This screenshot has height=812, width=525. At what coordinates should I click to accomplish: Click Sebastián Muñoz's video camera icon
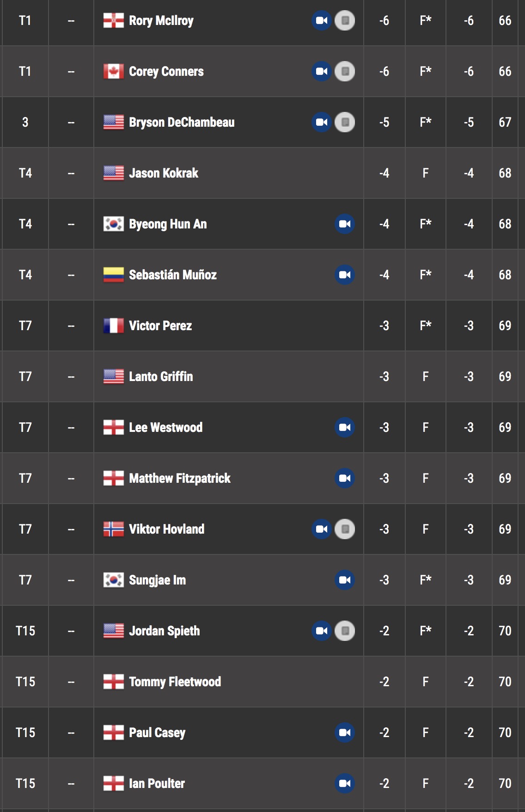click(345, 275)
